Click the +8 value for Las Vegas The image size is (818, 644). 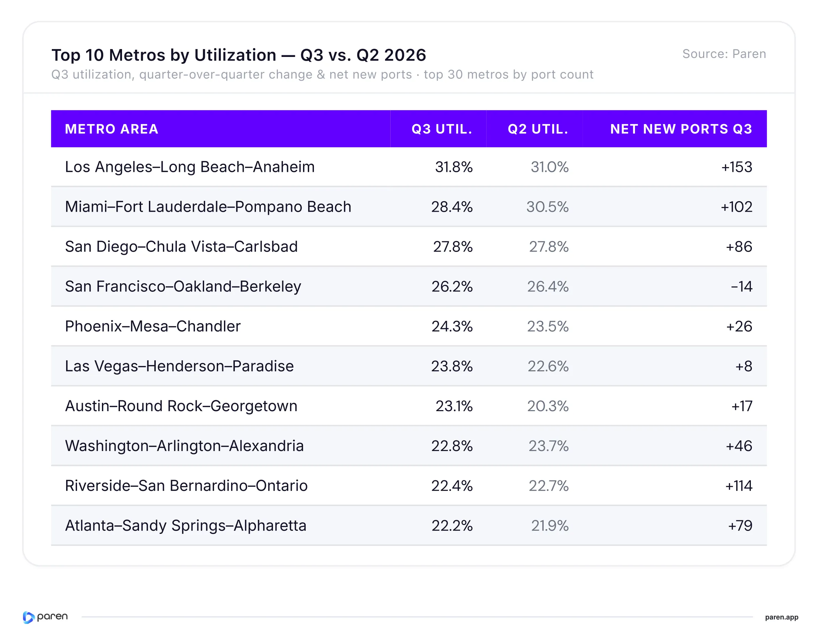tap(744, 366)
